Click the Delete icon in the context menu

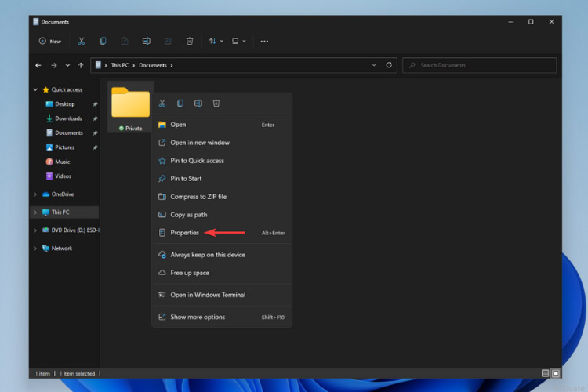(216, 103)
